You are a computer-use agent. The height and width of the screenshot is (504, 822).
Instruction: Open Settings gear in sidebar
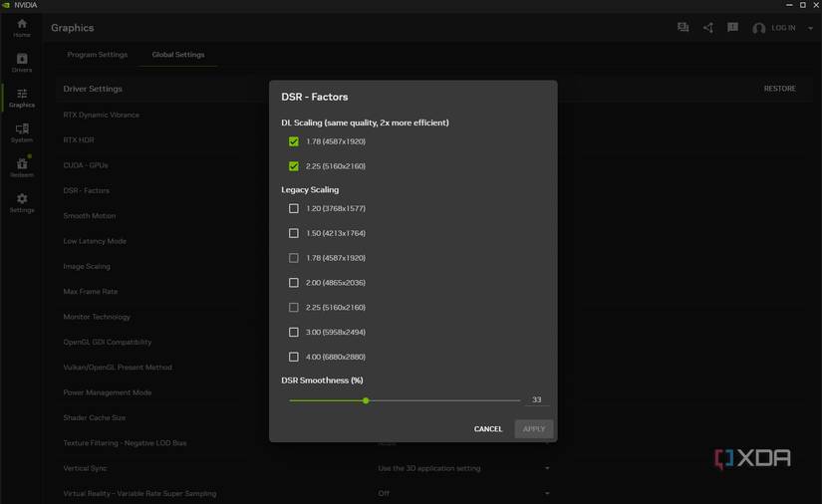21,202
